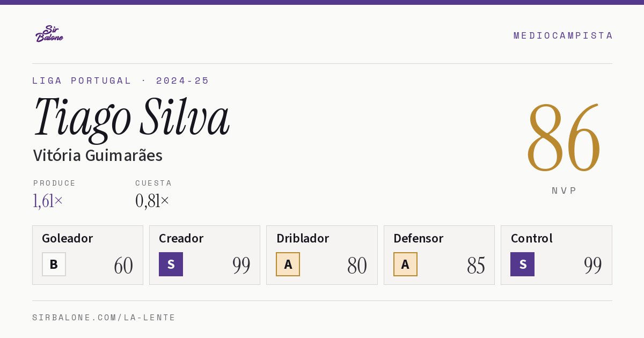Open the Goleador stat card
Image resolution: width=644 pixels, height=338 pixels.
tap(87, 255)
